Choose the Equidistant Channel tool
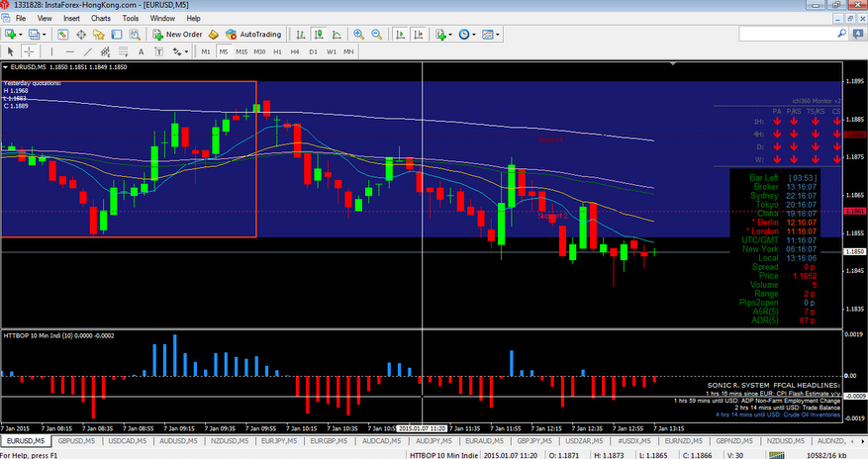The height and width of the screenshot is (459, 868). [x=105, y=51]
